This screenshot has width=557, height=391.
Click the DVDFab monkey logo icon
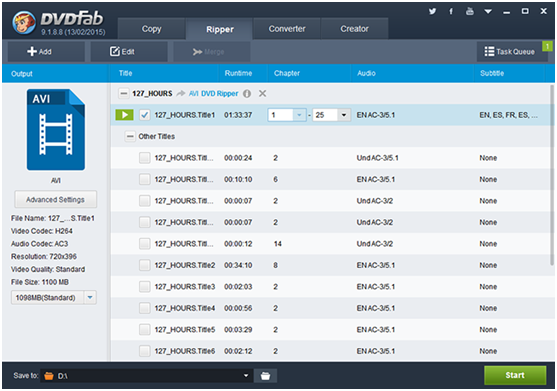pos(24,22)
